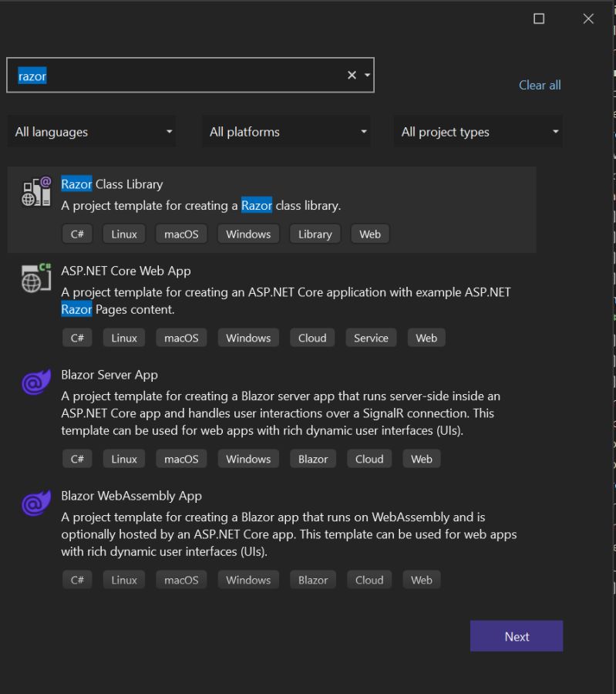Click the C# tag under Razor Class Library
The height and width of the screenshot is (694, 616).
coord(77,234)
